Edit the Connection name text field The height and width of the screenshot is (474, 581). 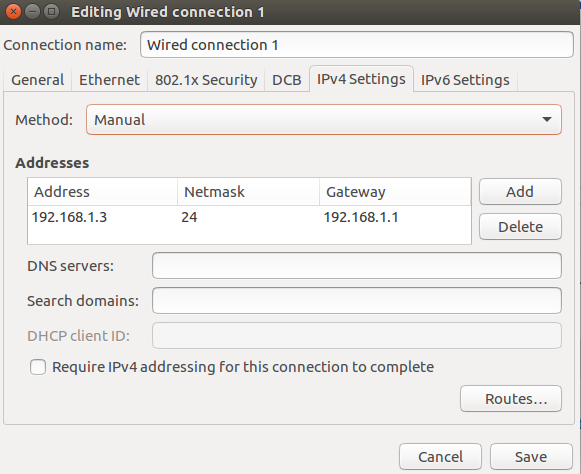(357, 45)
